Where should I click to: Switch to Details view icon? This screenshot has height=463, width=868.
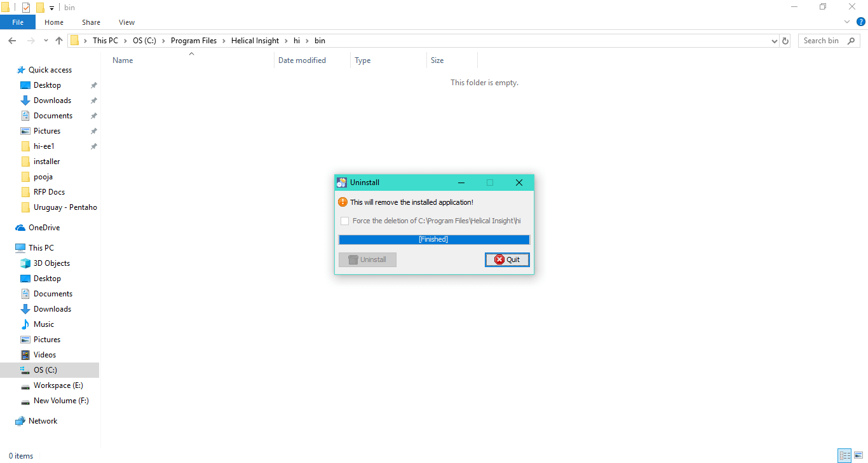point(844,456)
